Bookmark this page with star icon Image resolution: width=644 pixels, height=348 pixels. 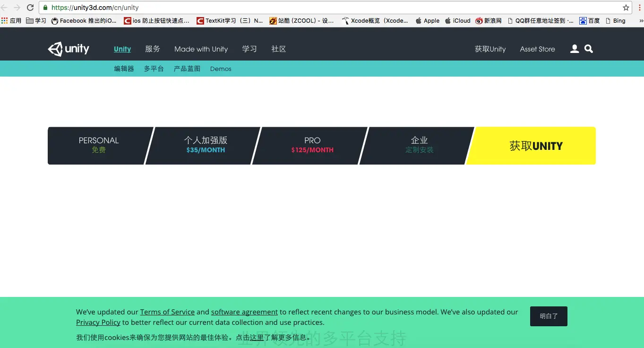pos(626,8)
